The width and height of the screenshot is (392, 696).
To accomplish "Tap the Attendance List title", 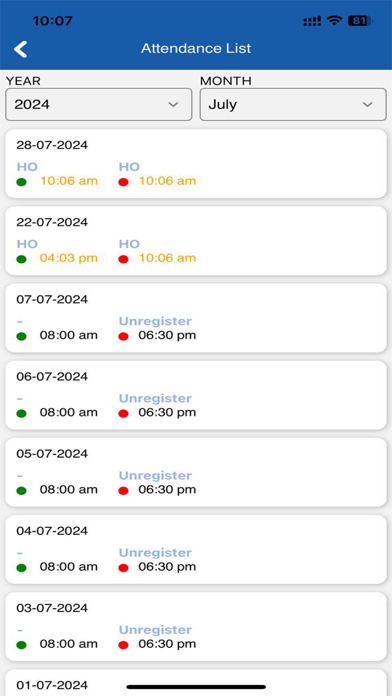I will coord(196,48).
